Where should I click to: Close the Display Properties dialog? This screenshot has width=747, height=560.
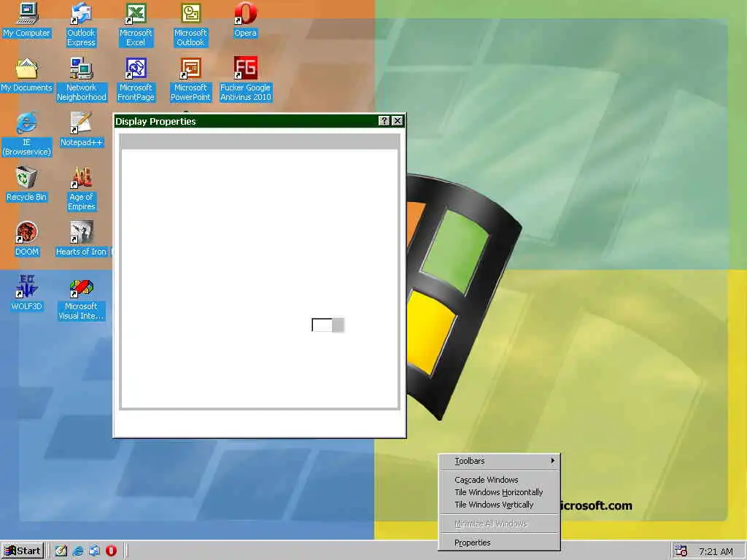pyautogui.click(x=398, y=121)
